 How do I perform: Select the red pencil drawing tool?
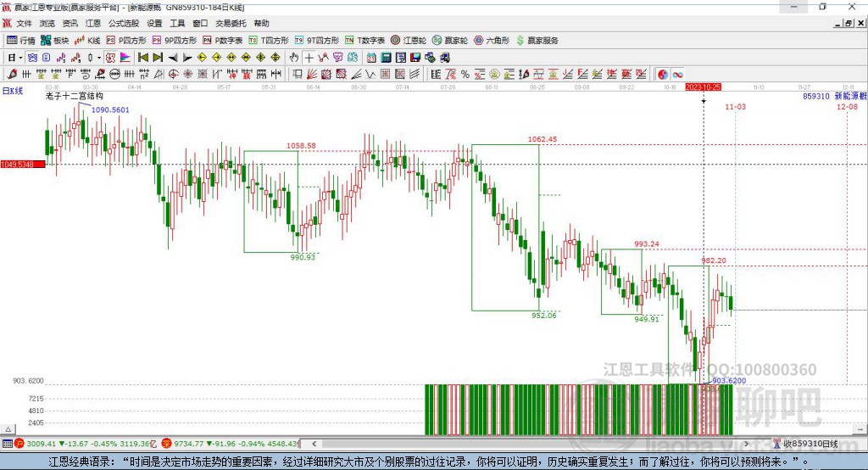pyautogui.click(x=12, y=75)
